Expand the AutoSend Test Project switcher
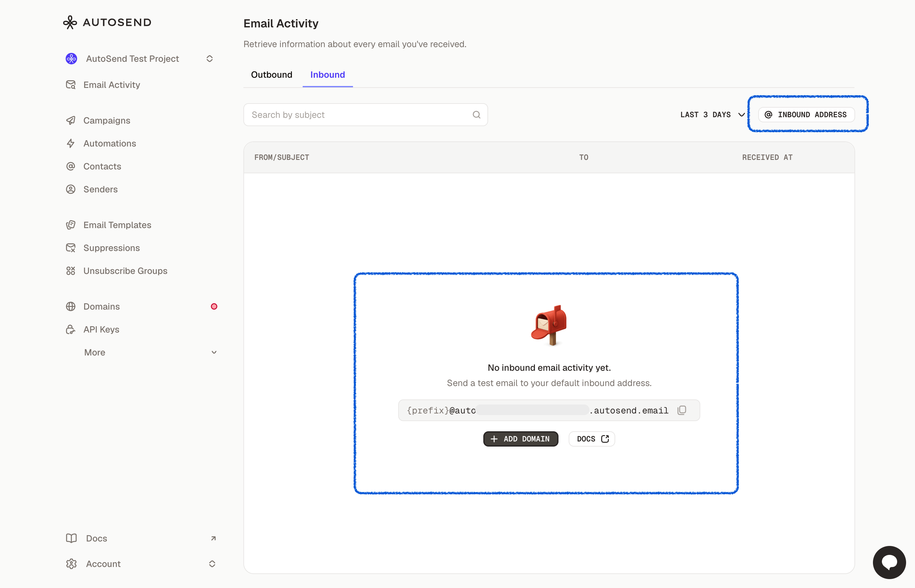 (x=210, y=58)
